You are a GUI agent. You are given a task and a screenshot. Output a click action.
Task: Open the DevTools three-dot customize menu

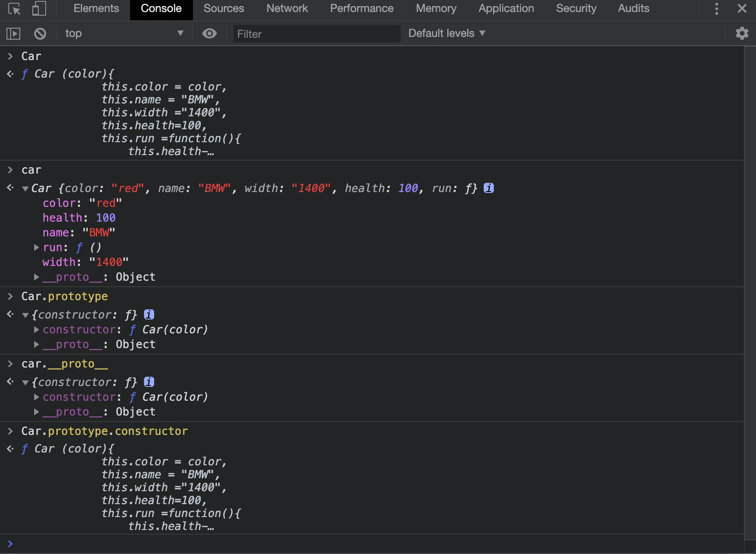coord(716,9)
